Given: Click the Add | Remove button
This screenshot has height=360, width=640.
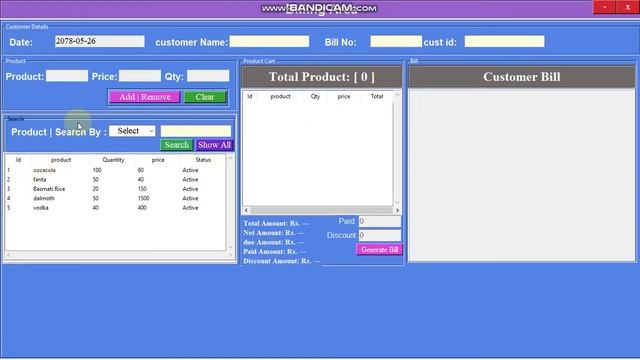Looking at the screenshot, I should 144,97.
